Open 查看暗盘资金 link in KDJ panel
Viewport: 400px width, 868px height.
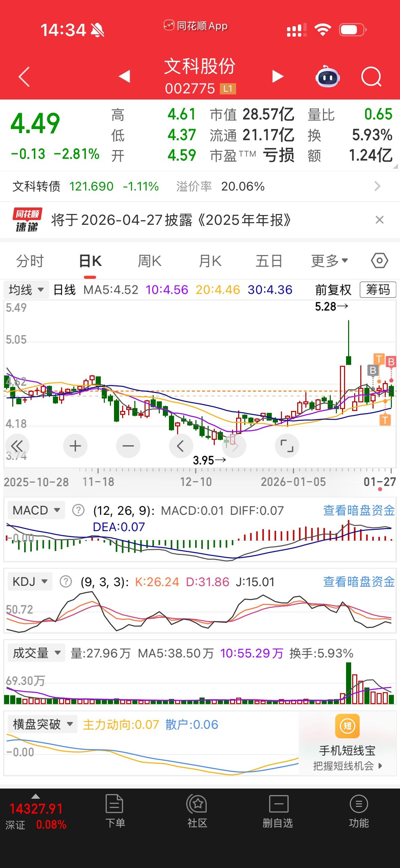[359, 582]
